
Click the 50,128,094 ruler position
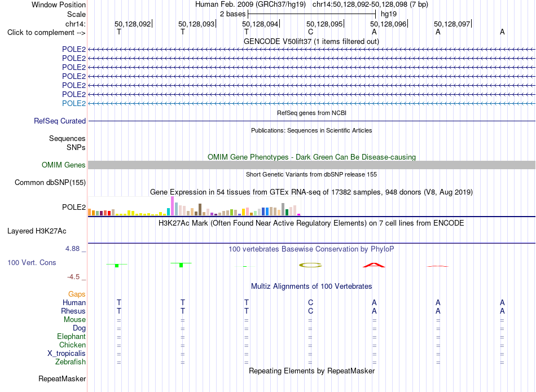click(261, 24)
